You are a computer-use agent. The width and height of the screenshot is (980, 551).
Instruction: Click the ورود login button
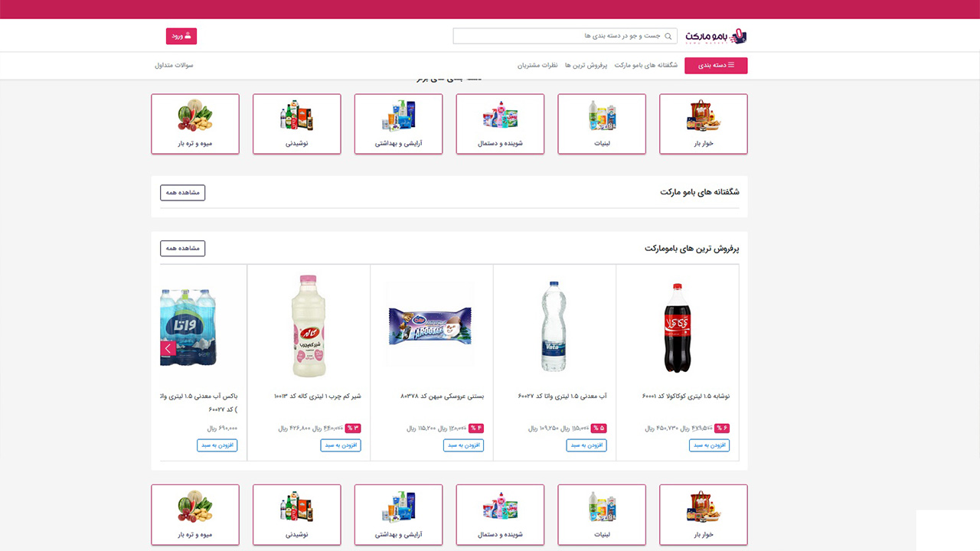coord(181,36)
